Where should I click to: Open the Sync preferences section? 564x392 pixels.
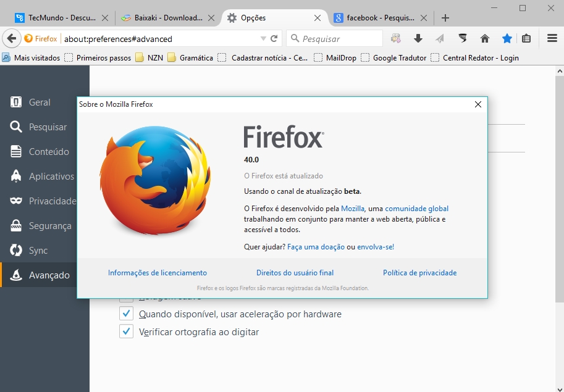[x=38, y=251]
